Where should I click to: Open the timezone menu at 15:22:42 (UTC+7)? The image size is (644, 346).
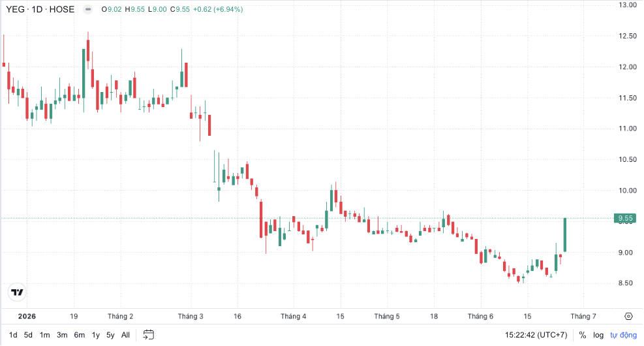536,335
